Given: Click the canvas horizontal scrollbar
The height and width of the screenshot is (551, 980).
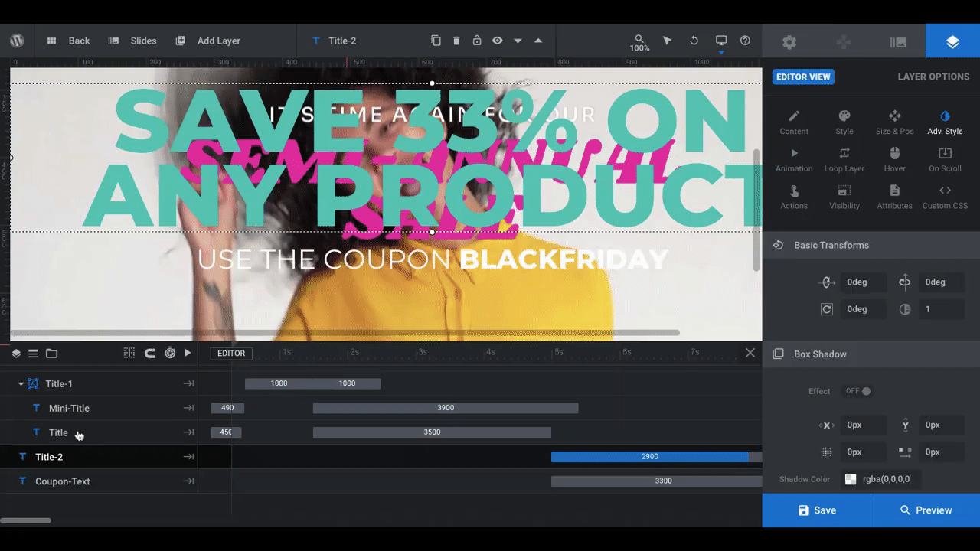Looking at the screenshot, I should pyautogui.click(x=345, y=333).
